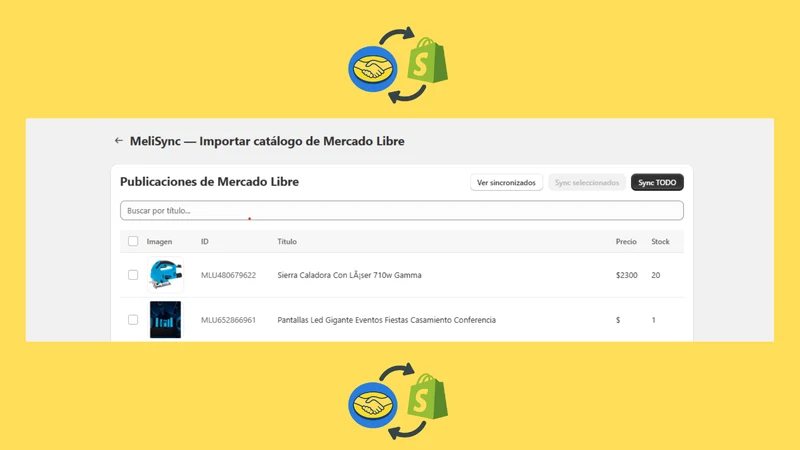The height and width of the screenshot is (450, 800).
Task: Click title Sierra Caladora Con Láser 710w Gamma
Action: pos(349,275)
